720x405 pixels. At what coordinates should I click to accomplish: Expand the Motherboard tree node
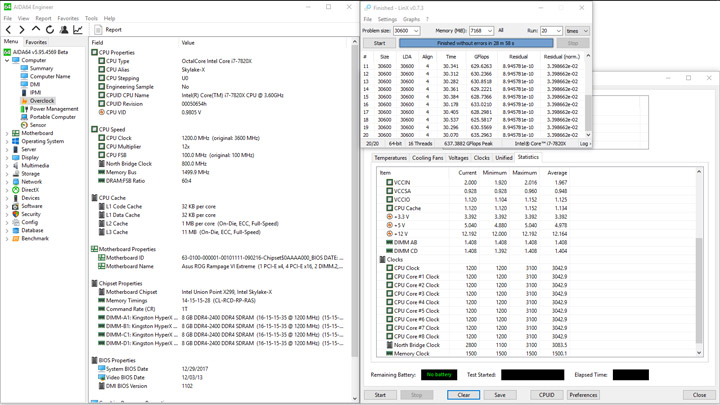(x=7, y=133)
